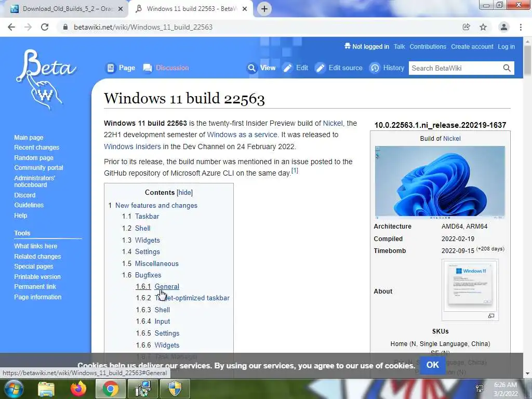This screenshot has height=399, width=532.
Task: Open reference footnote [1]
Action: pyautogui.click(x=295, y=170)
